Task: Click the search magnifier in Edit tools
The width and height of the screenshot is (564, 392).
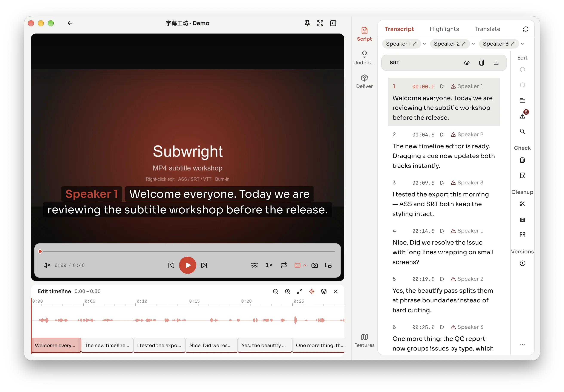Action: pos(522,131)
